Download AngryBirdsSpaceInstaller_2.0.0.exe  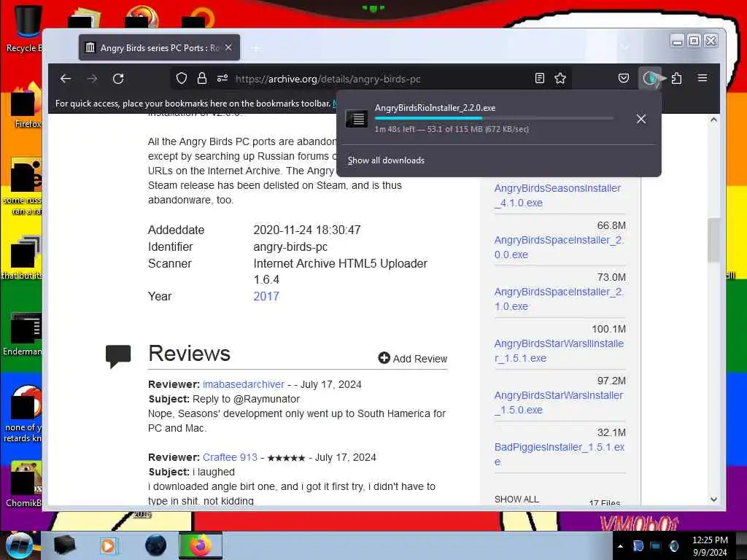point(559,247)
